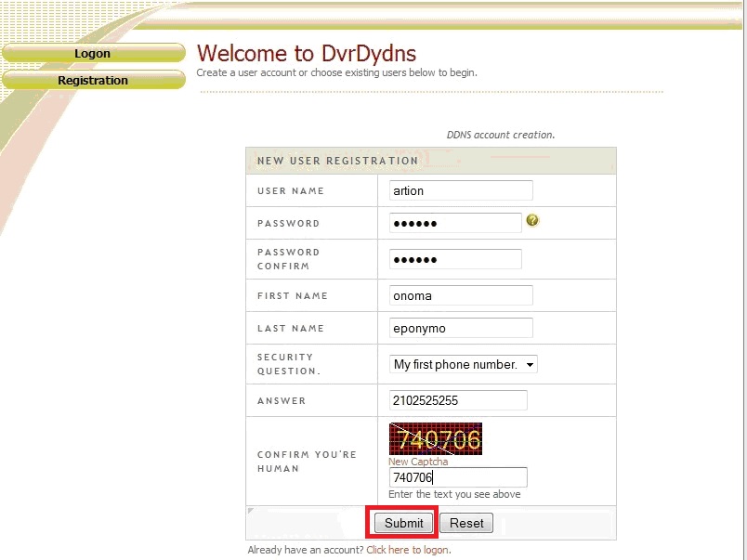Image resolution: width=747 pixels, height=560 pixels.
Task: Click the SECURITY QUESTION label
Action: pos(289,364)
